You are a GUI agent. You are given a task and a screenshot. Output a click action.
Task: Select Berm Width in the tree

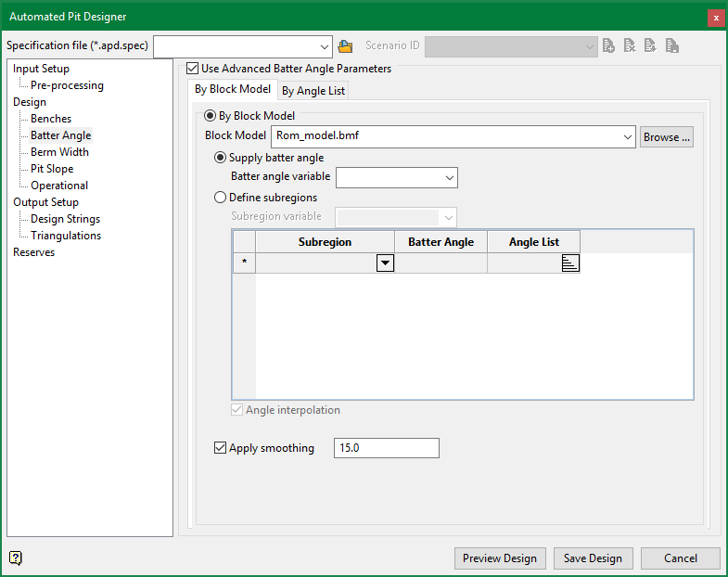point(59,152)
